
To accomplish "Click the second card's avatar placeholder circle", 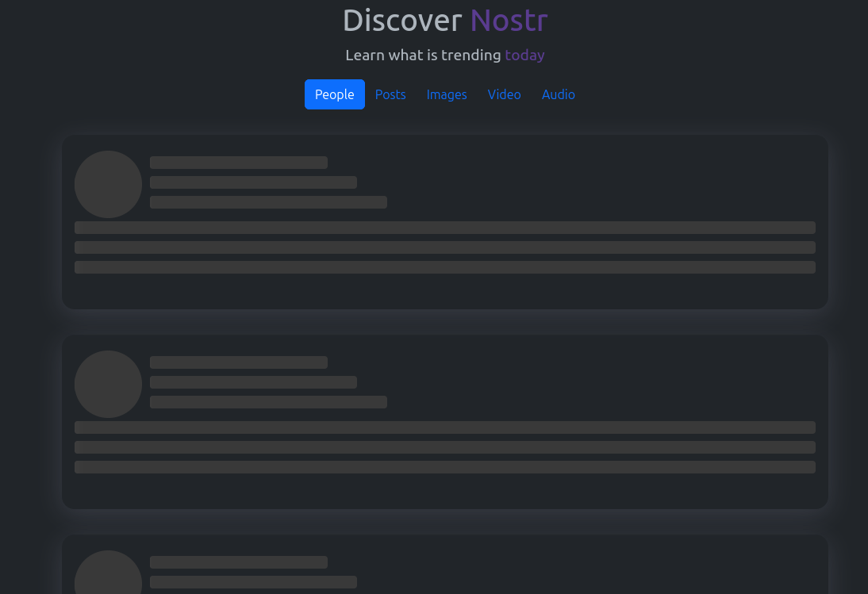I will pyautogui.click(x=108, y=384).
